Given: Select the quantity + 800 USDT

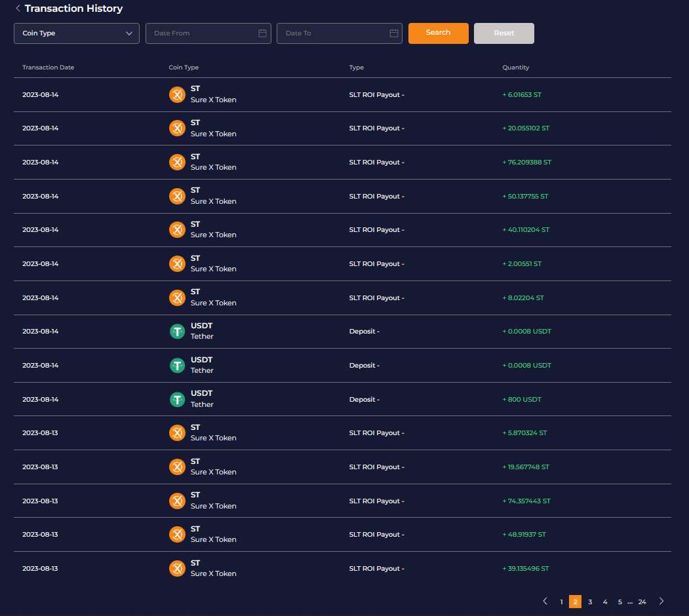Looking at the screenshot, I should pyautogui.click(x=522, y=399).
